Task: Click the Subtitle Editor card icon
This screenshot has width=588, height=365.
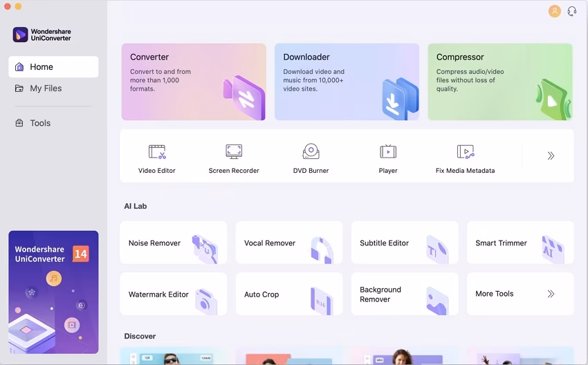Action: [437, 250]
